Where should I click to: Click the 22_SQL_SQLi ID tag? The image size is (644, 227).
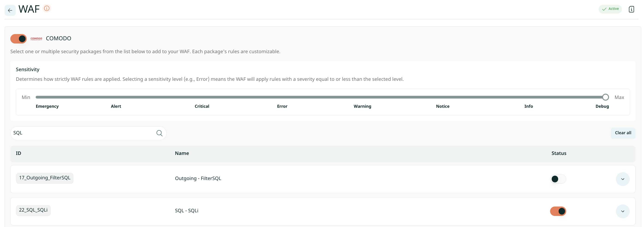[x=33, y=210]
